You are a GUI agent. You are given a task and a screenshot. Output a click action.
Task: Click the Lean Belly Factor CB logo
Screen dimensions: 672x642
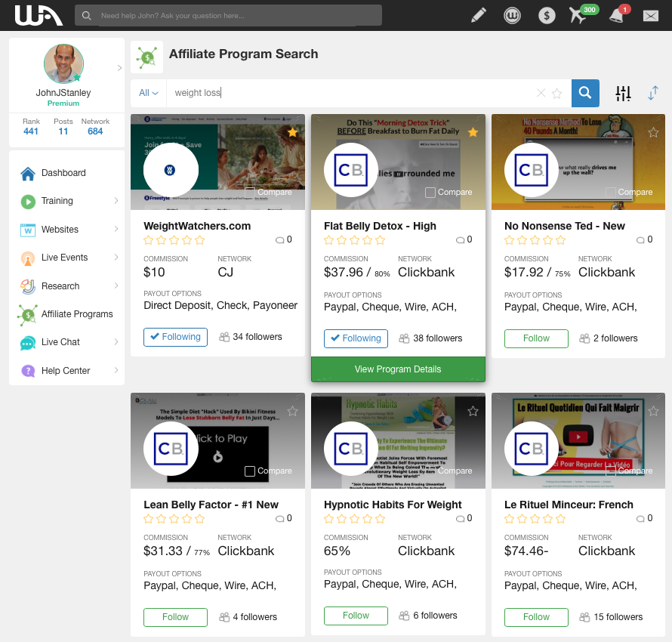171,449
